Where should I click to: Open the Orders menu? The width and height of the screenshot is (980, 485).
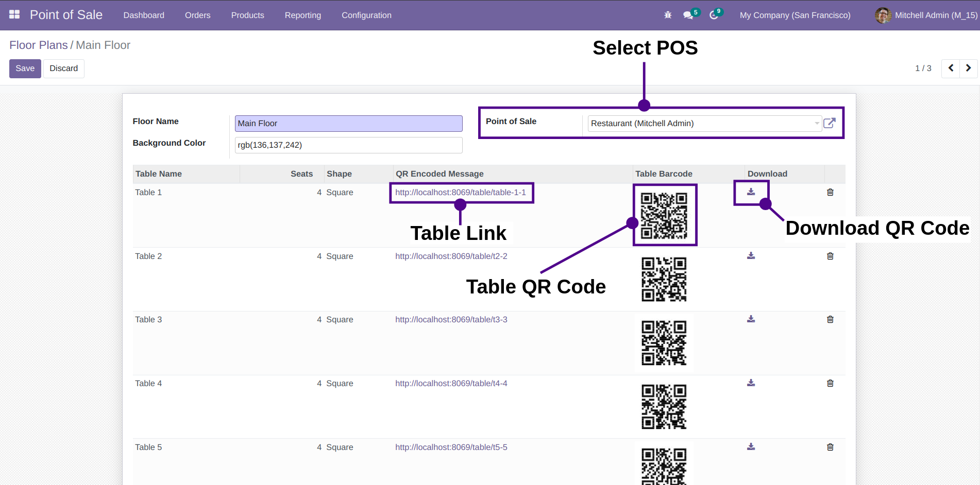[x=198, y=15]
